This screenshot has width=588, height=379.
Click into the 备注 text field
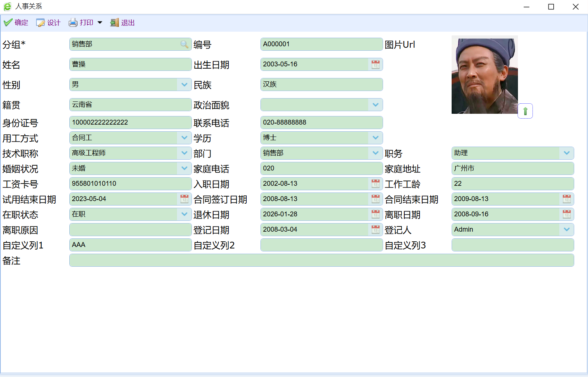[x=321, y=260]
